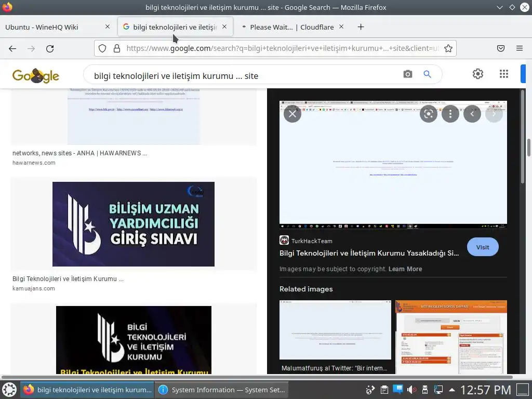
Task: Open the hawarnews.com result image
Action: tap(134, 116)
